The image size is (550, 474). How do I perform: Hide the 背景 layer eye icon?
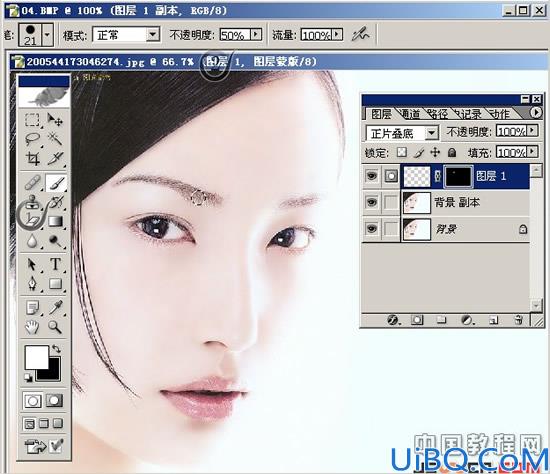tap(371, 229)
